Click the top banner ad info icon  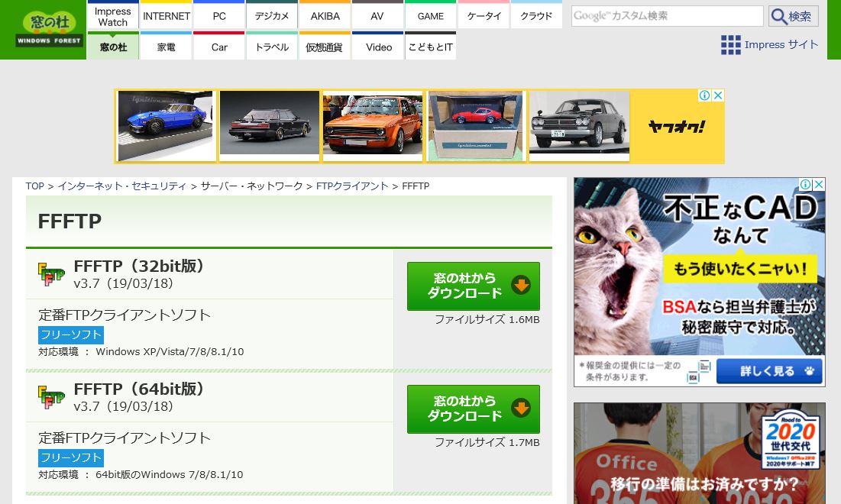coord(705,95)
